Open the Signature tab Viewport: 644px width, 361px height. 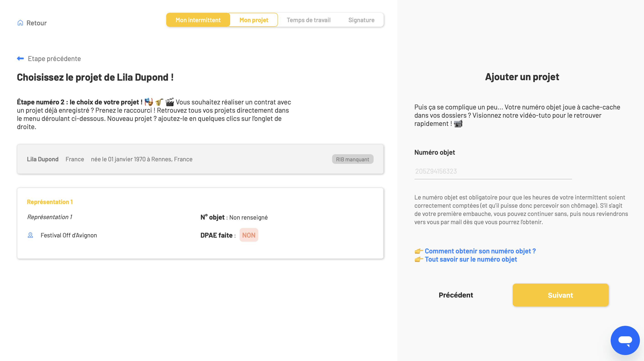[361, 20]
